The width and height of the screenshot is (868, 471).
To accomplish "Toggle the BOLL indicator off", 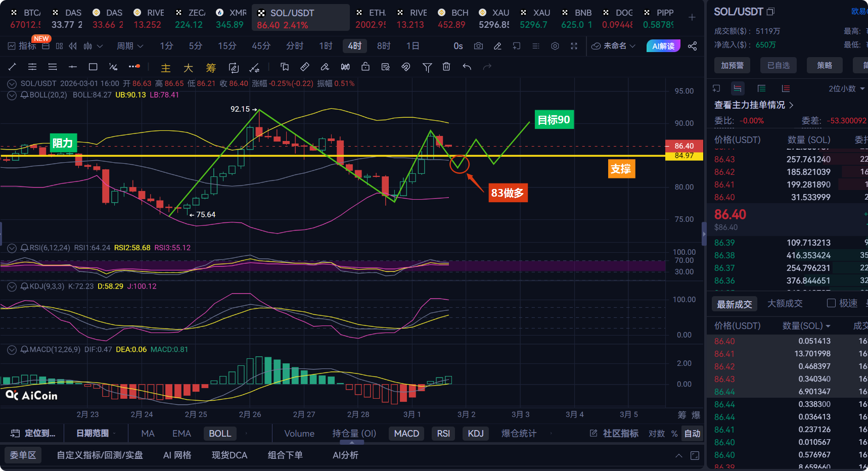I will [220, 434].
